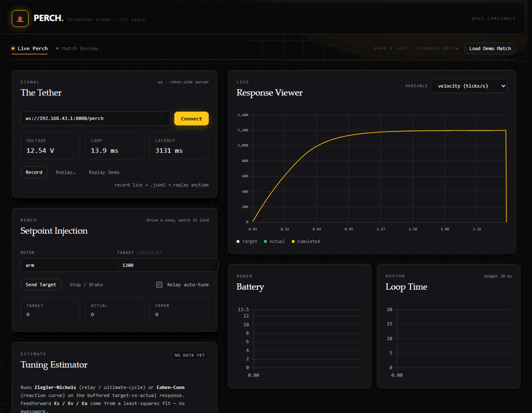Image resolution: width=532 pixels, height=413 pixels.
Task: Click the Cohen-Coon bold text
Action: point(170,387)
